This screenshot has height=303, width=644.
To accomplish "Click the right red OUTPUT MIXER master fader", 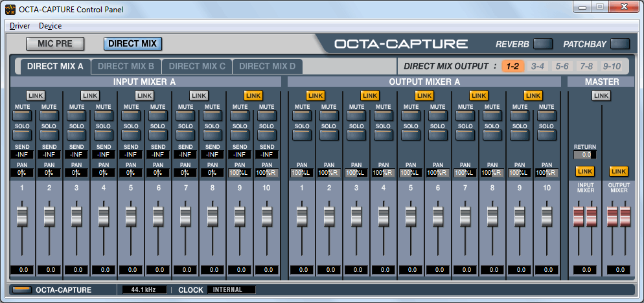I will [x=625, y=217].
